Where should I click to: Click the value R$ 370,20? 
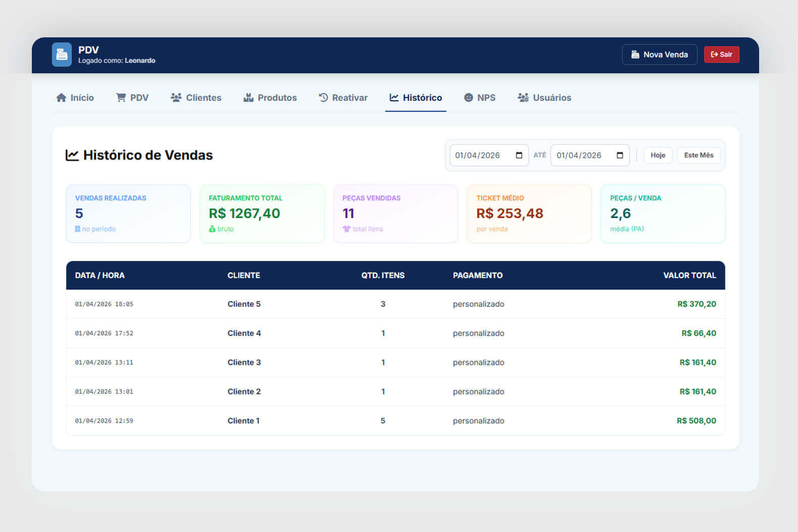click(696, 304)
